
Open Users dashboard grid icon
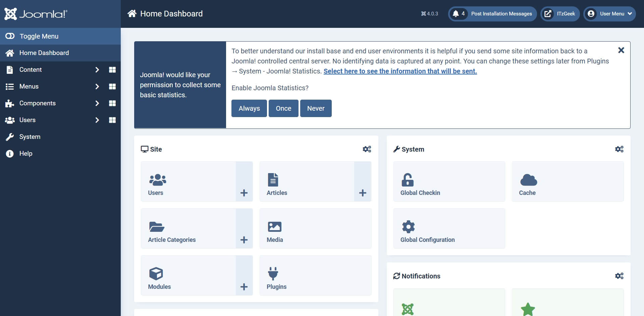click(112, 120)
